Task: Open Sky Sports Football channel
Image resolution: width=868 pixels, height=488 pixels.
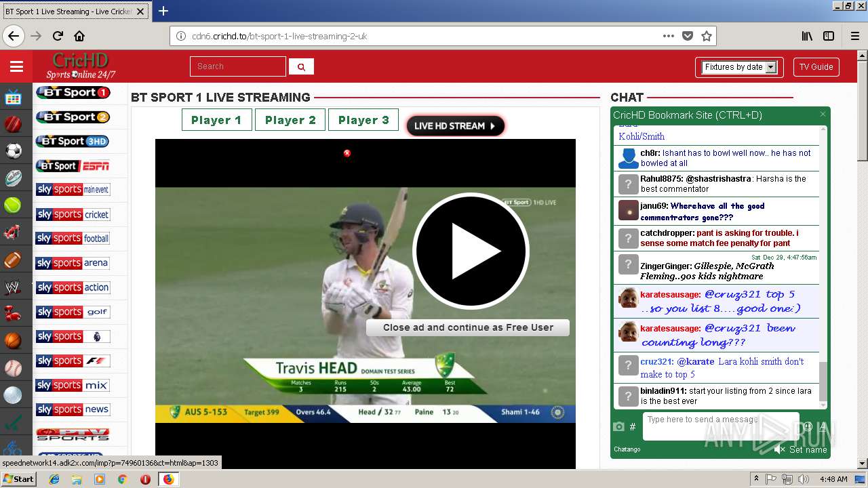Action: [x=73, y=239]
